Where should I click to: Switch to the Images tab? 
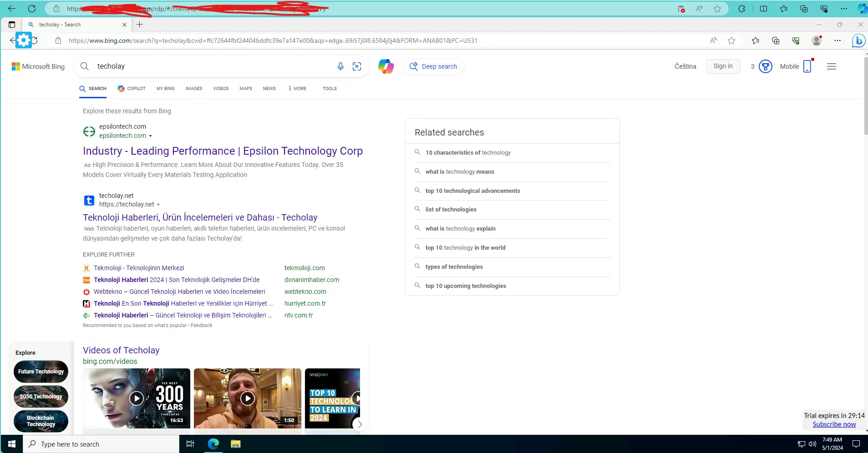[194, 89]
